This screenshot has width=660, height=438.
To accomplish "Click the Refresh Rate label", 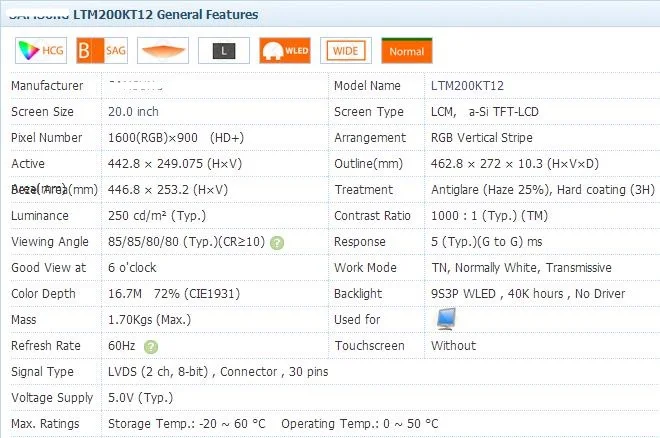I will point(46,346).
